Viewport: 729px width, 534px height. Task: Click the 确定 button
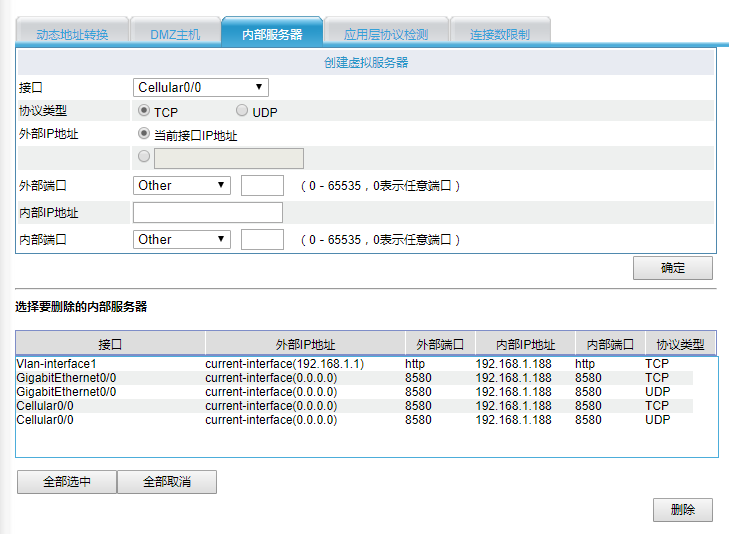672,268
